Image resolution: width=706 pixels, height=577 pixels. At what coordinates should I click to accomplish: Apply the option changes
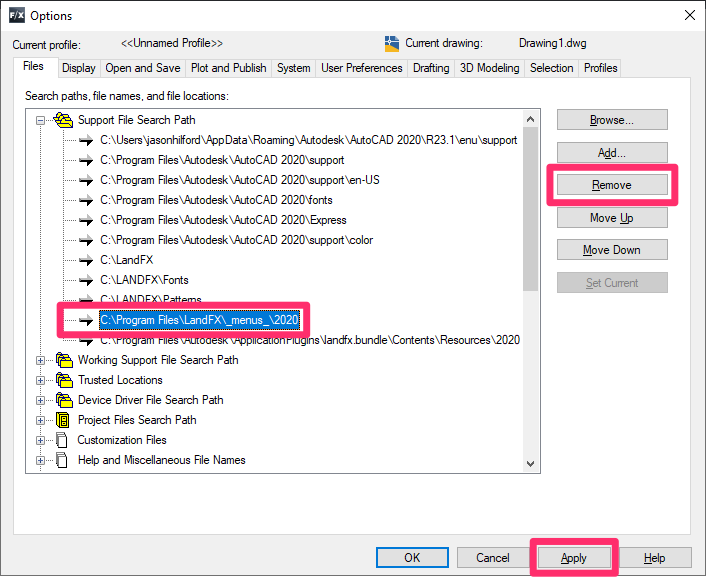(574, 558)
